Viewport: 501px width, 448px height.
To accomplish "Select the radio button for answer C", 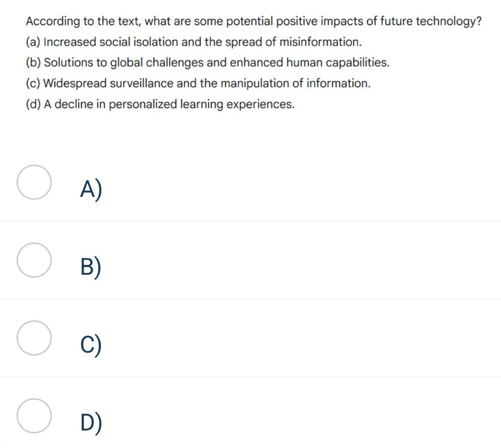I will [x=33, y=338].
